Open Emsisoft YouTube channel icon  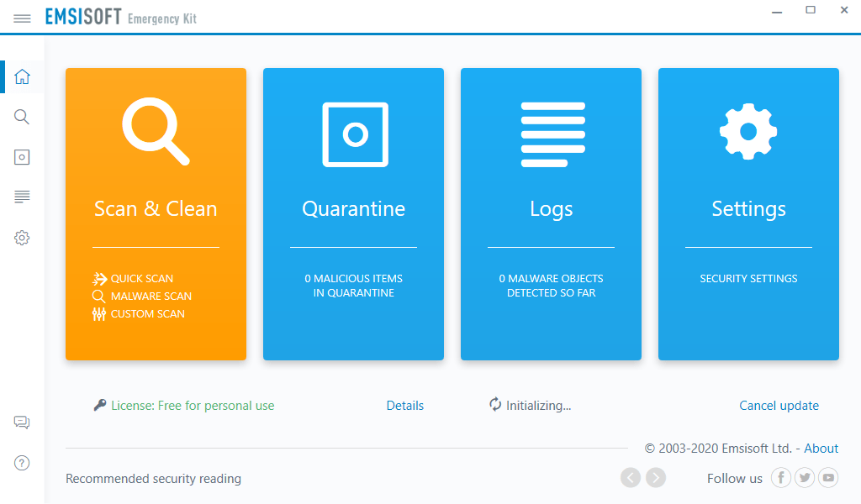click(x=829, y=478)
